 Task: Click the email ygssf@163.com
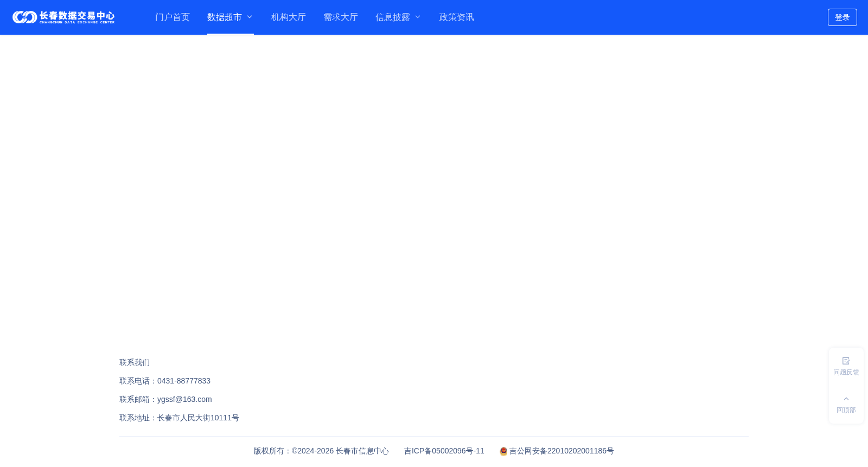(184, 399)
